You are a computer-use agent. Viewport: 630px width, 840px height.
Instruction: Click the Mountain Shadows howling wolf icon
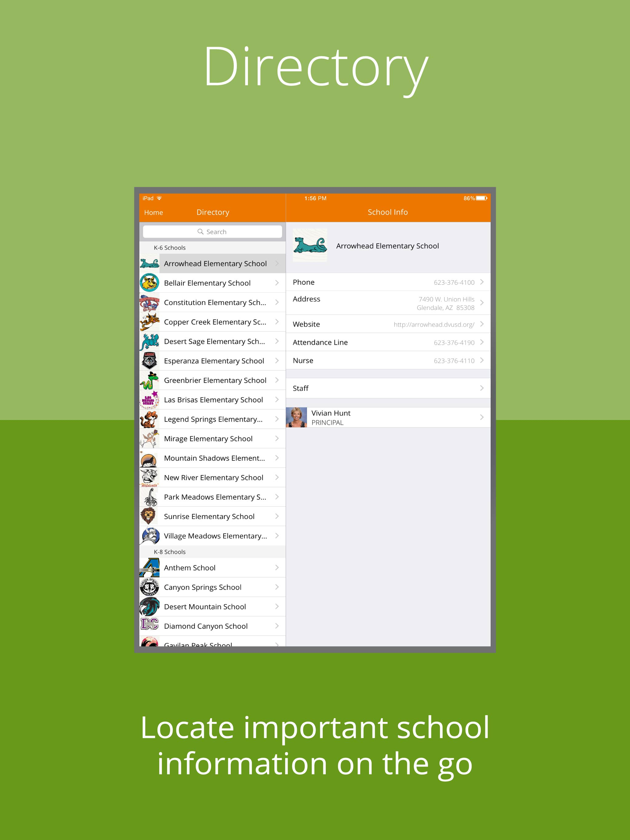point(149,458)
